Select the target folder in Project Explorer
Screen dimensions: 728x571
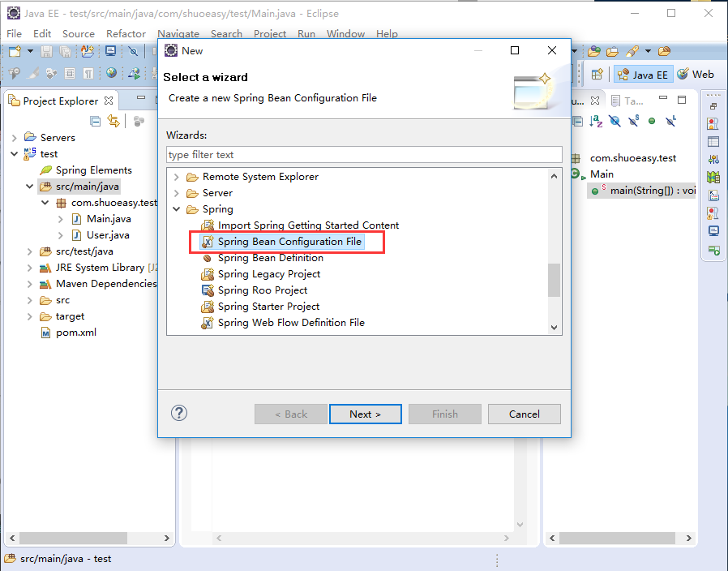(70, 316)
